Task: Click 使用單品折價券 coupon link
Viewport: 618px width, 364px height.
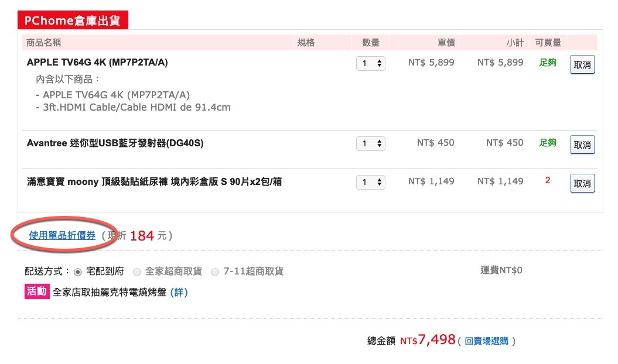Action: pyautogui.click(x=62, y=235)
